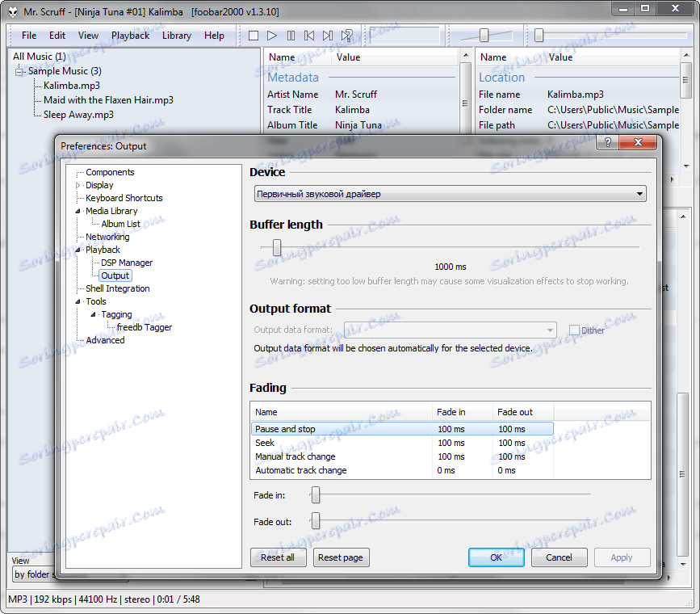Collapse the Playback tree node
The height and width of the screenshot is (614, 700).
click(78, 250)
